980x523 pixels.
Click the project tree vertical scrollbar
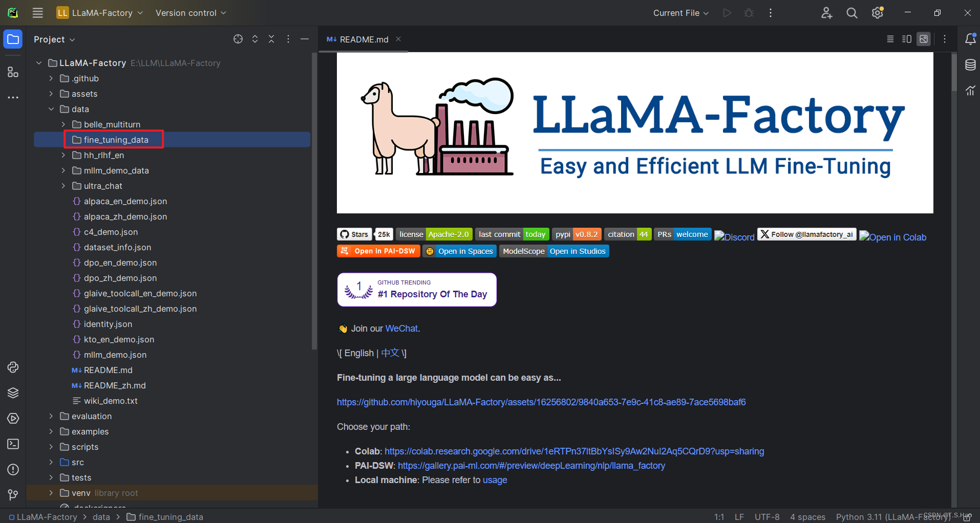click(314, 201)
